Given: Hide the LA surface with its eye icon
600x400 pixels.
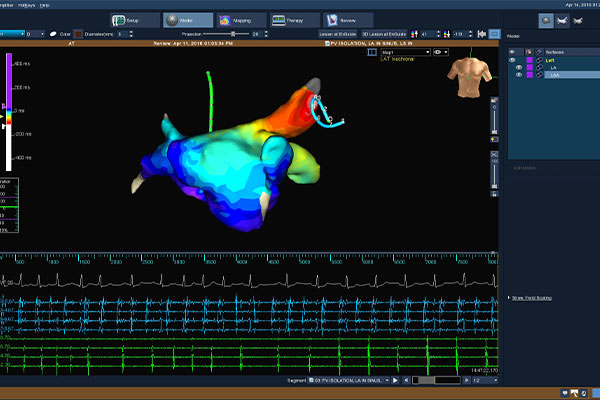Looking at the screenshot, I should (519, 68).
